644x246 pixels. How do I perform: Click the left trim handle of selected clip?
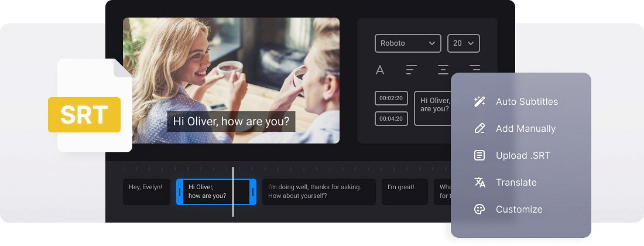[180, 192]
